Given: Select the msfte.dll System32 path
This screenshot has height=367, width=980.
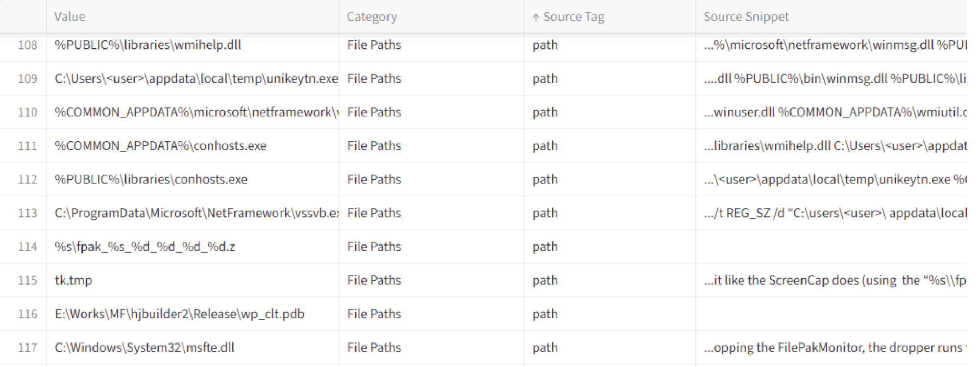Looking at the screenshot, I should click(x=145, y=347).
